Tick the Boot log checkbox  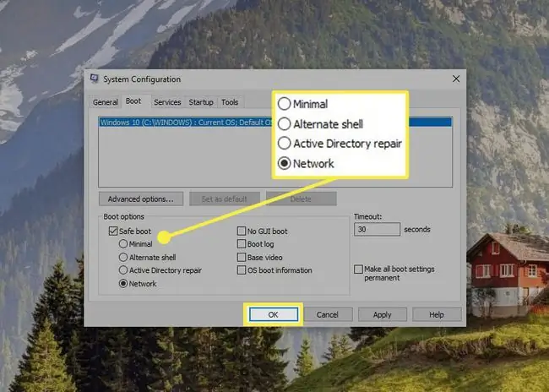pyautogui.click(x=242, y=244)
